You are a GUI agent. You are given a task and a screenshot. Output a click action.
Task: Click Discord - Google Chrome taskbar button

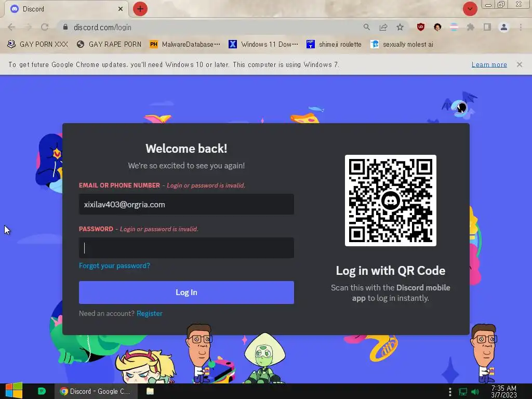coord(96,391)
